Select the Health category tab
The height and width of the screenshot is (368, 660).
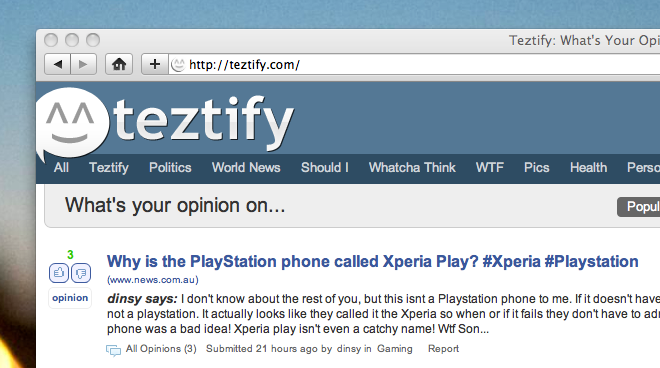point(588,168)
